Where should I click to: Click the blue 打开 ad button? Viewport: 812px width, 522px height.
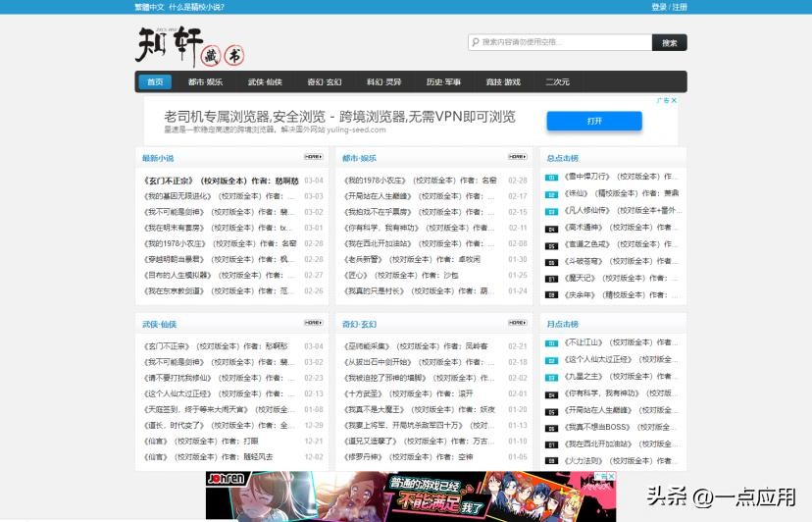pyautogui.click(x=593, y=121)
